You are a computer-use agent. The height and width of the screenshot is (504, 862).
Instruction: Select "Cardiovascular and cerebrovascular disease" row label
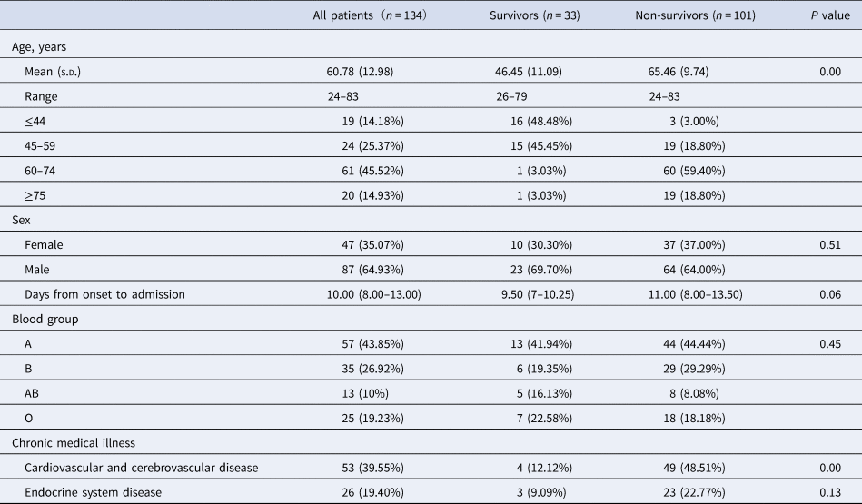click(x=143, y=467)
